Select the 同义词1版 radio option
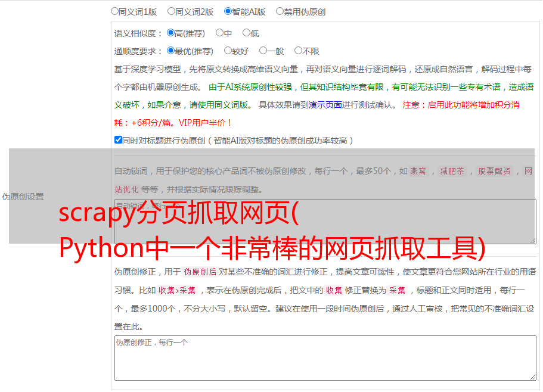Screen dimensions: 543x392 [x=114, y=11]
